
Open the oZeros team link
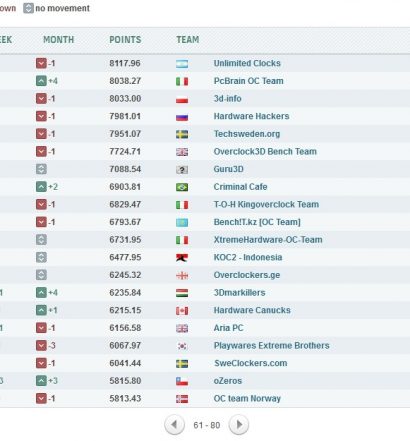228,381
